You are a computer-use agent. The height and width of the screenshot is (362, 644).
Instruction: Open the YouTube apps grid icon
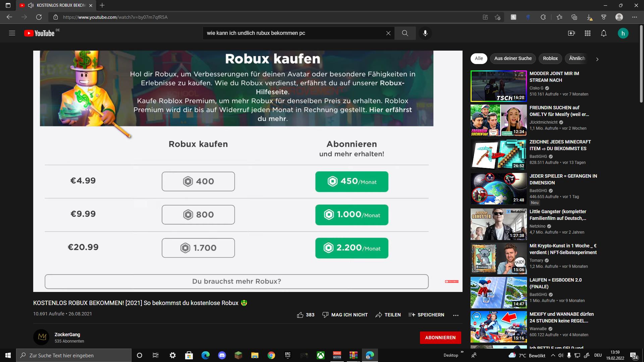point(587,33)
